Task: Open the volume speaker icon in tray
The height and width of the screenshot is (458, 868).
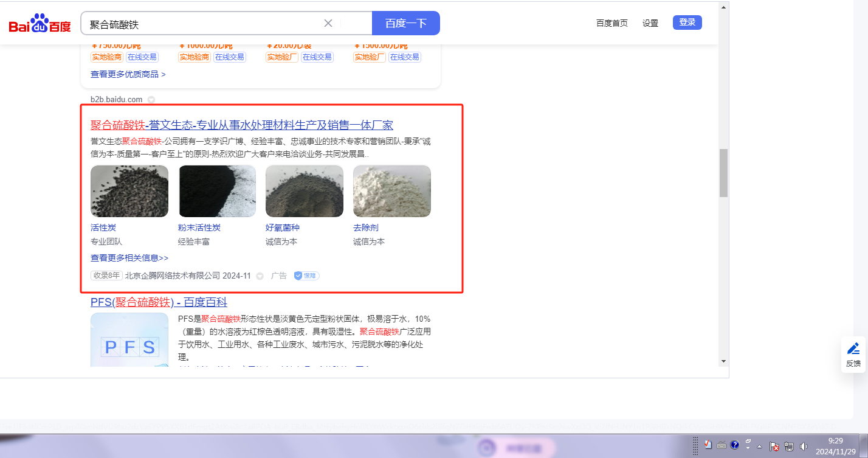Action: coord(804,446)
